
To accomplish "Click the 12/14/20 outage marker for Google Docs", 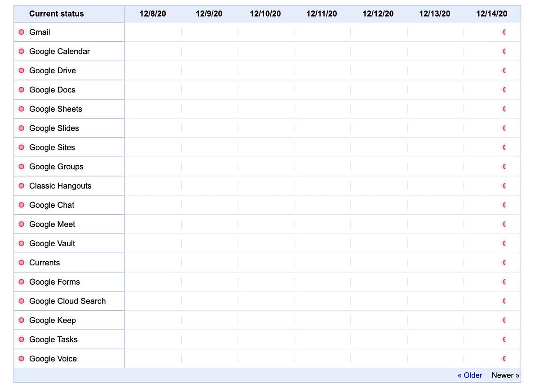I will [504, 90].
